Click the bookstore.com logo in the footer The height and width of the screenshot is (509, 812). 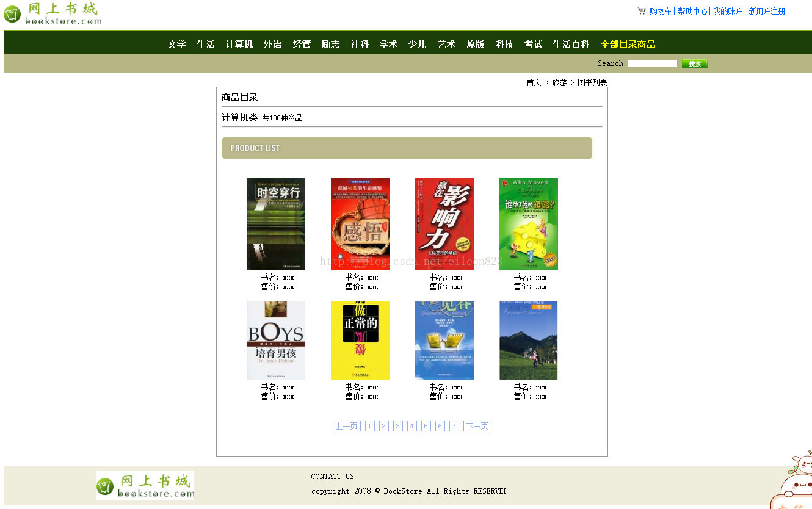145,486
